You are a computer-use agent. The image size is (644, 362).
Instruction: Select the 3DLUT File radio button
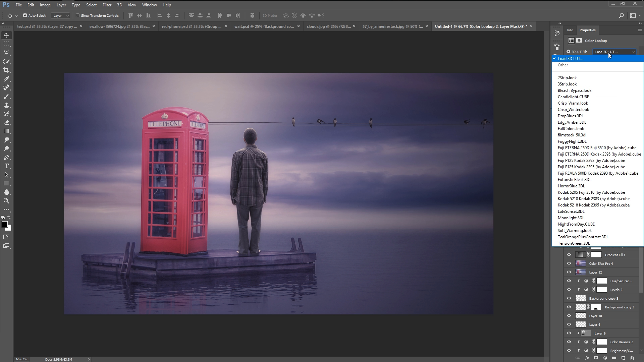coord(568,52)
